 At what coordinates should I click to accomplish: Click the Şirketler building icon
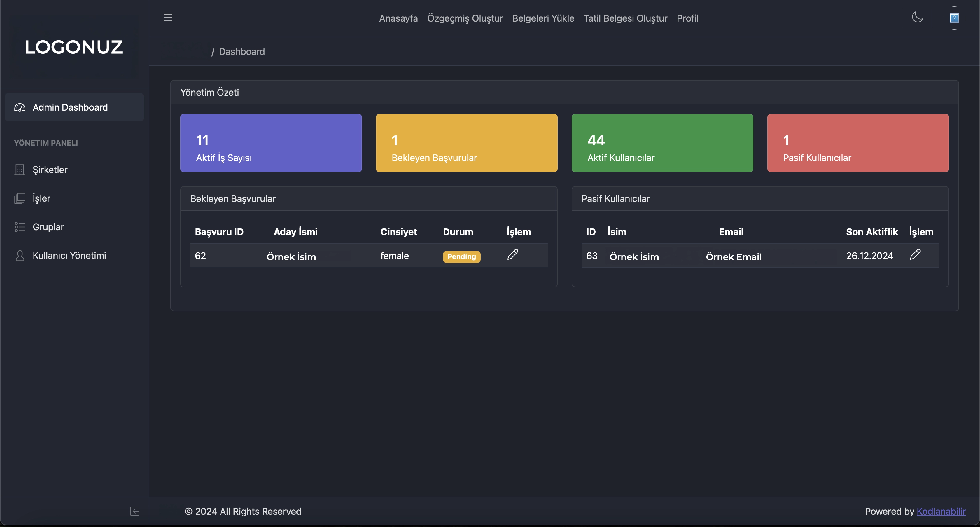[x=20, y=170]
